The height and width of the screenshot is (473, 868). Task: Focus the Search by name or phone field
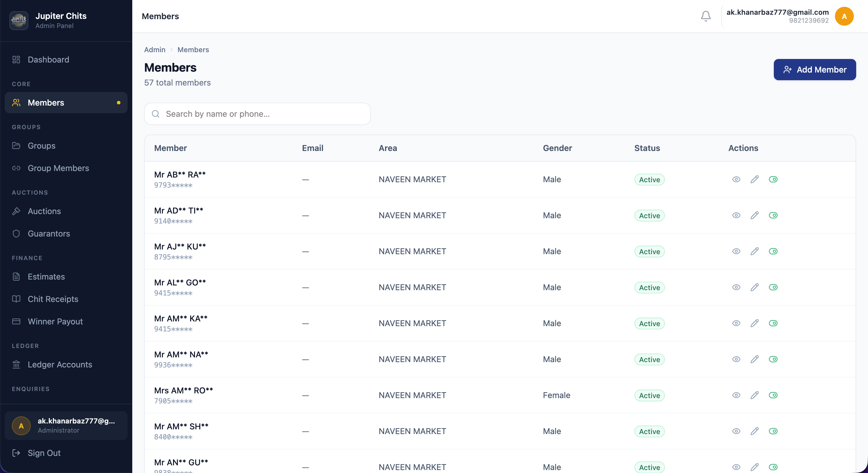coord(263,114)
